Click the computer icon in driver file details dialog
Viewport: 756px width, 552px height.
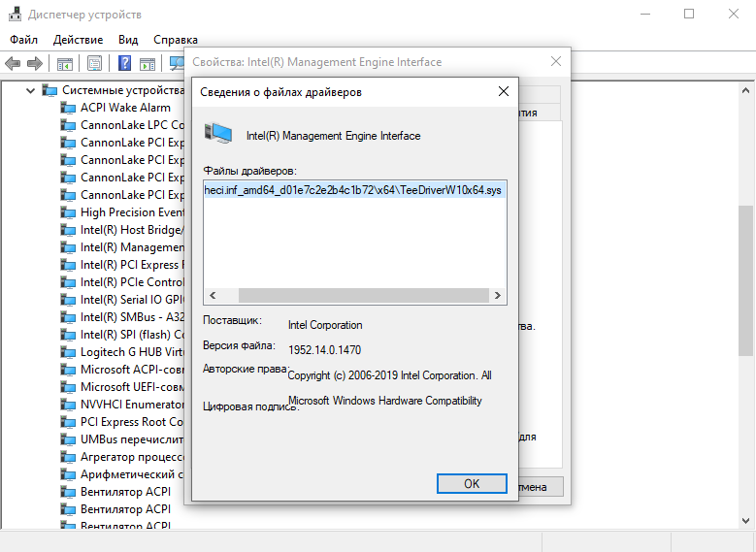coord(218,134)
